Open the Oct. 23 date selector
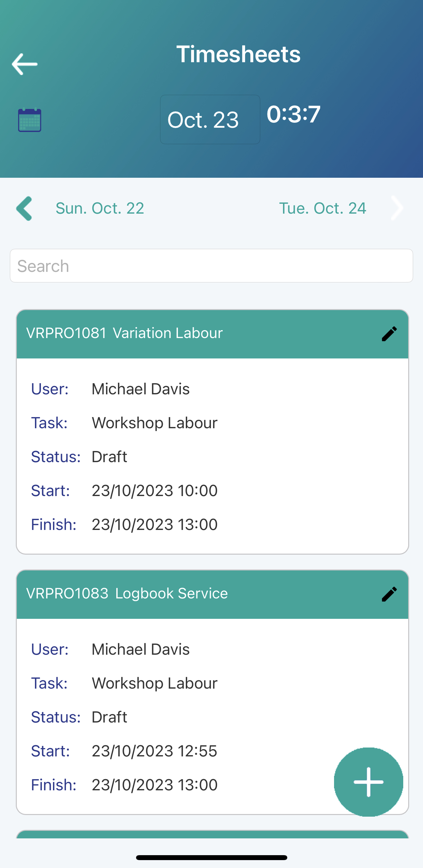This screenshot has height=868, width=423. tap(210, 119)
